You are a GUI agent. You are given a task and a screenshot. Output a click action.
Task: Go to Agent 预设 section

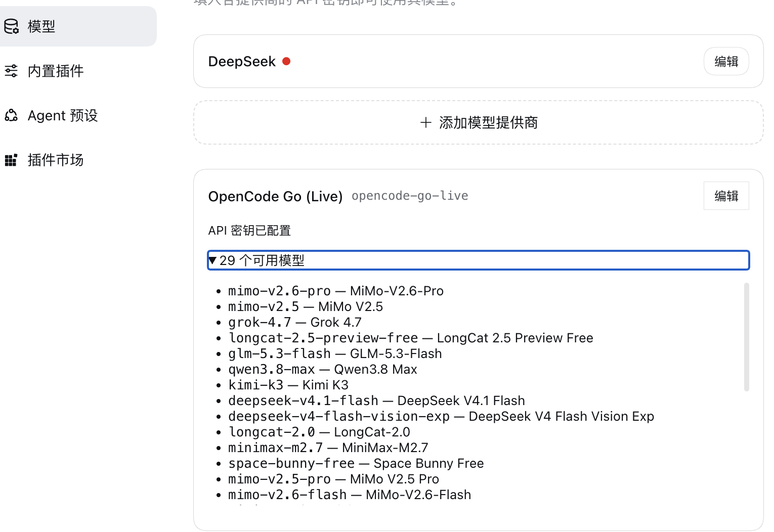point(78,115)
